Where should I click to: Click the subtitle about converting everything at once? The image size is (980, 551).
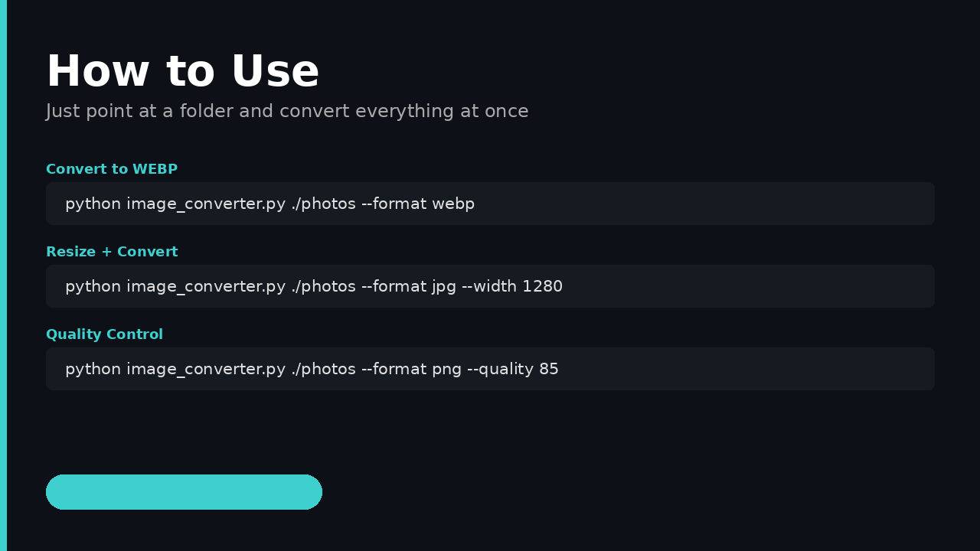pos(288,111)
